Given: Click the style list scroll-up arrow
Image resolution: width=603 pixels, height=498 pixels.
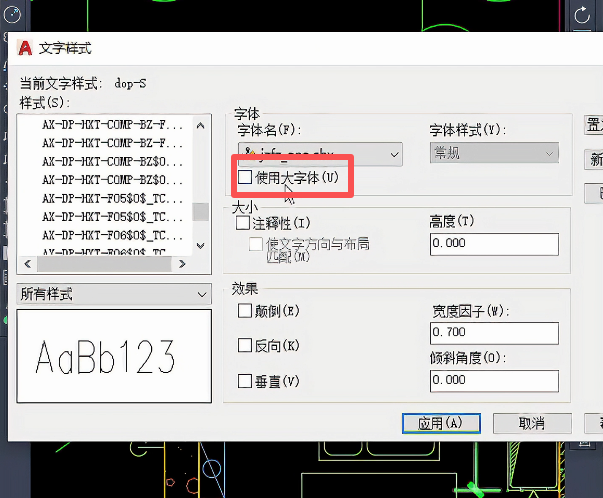Looking at the screenshot, I should (x=201, y=126).
